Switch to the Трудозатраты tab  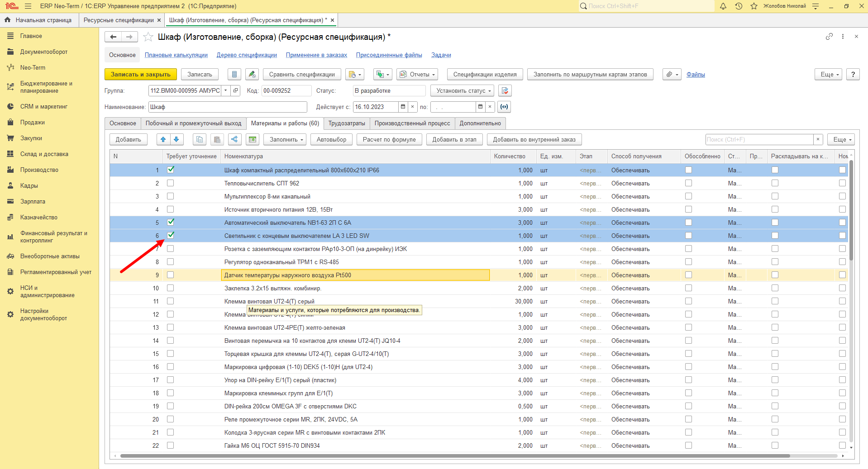tap(347, 123)
